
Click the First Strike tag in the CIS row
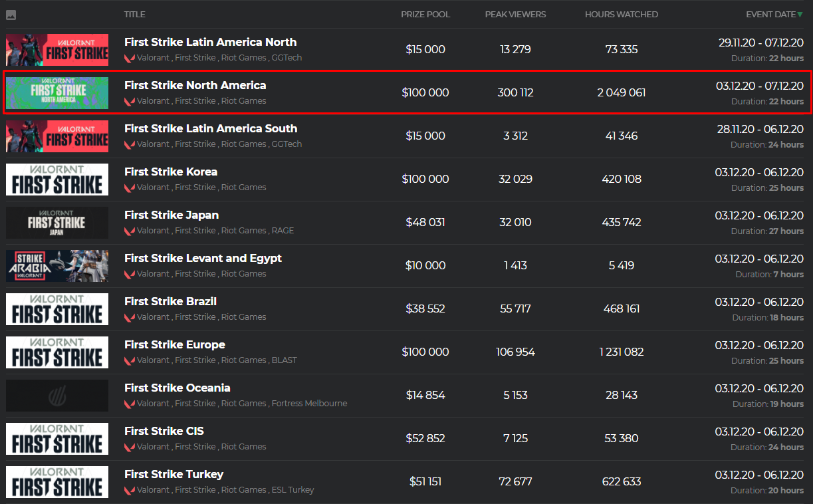(195, 447)
